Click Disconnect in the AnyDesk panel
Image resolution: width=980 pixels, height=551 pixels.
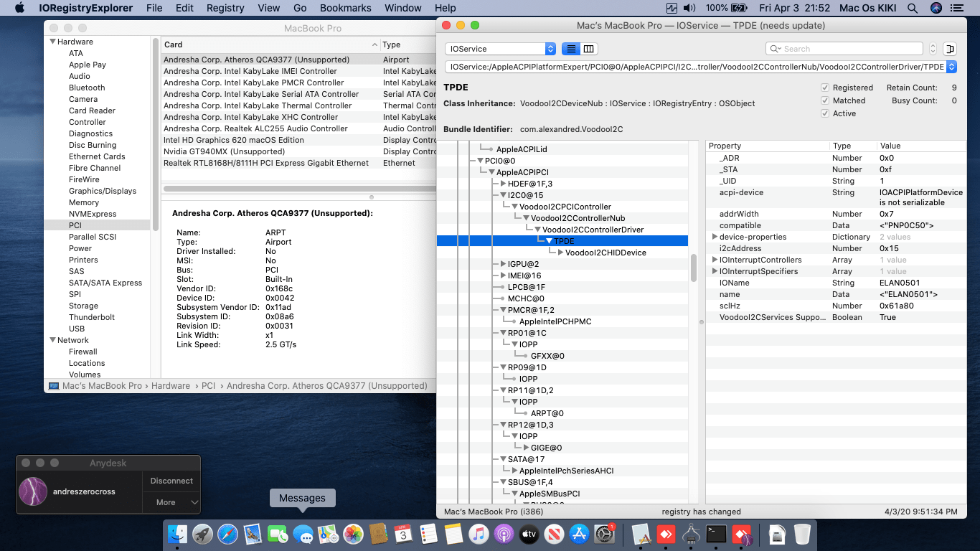[171, 481]
